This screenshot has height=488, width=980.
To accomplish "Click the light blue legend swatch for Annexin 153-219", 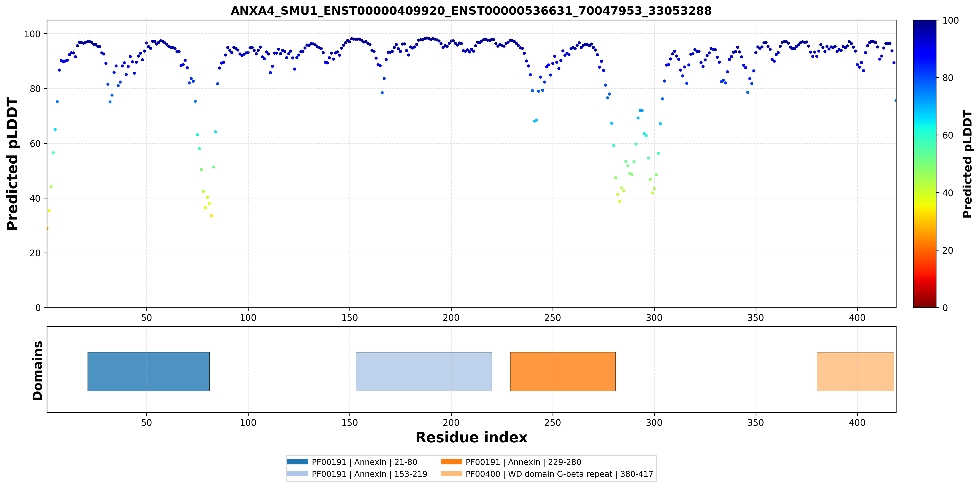I will (x=297, y=474).
